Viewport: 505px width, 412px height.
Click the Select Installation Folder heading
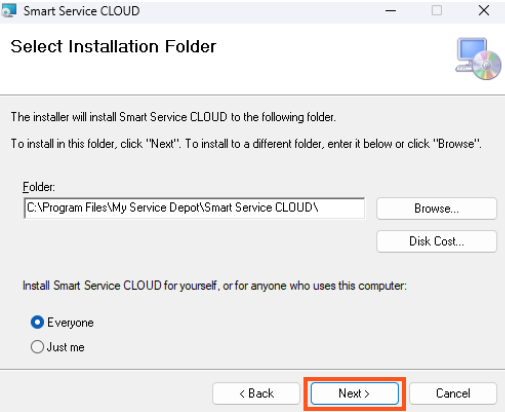click(113, 46)
